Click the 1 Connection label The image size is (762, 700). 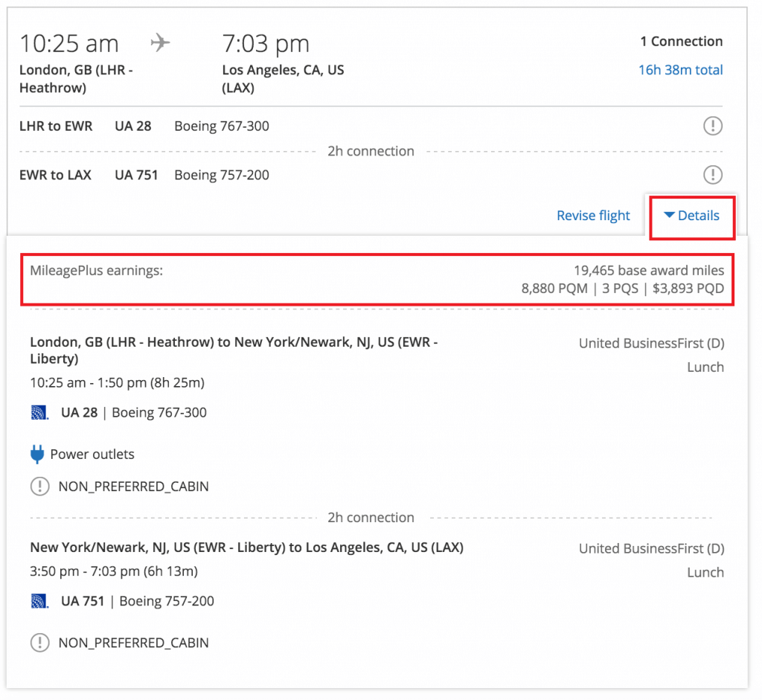tap(682, 42)
